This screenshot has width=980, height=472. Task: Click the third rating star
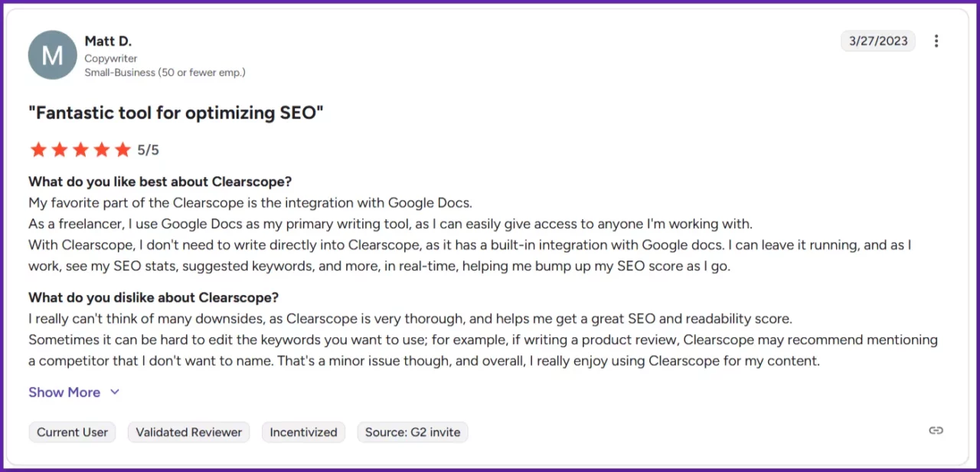80,150
